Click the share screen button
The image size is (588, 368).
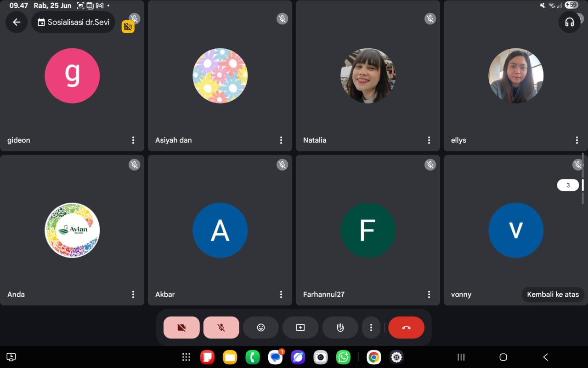coord(300,328)
